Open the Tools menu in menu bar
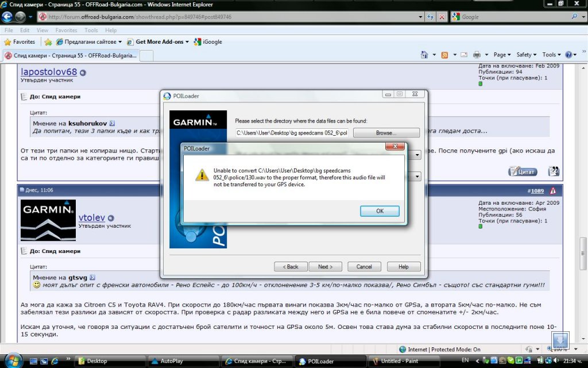 pos(91,30)
